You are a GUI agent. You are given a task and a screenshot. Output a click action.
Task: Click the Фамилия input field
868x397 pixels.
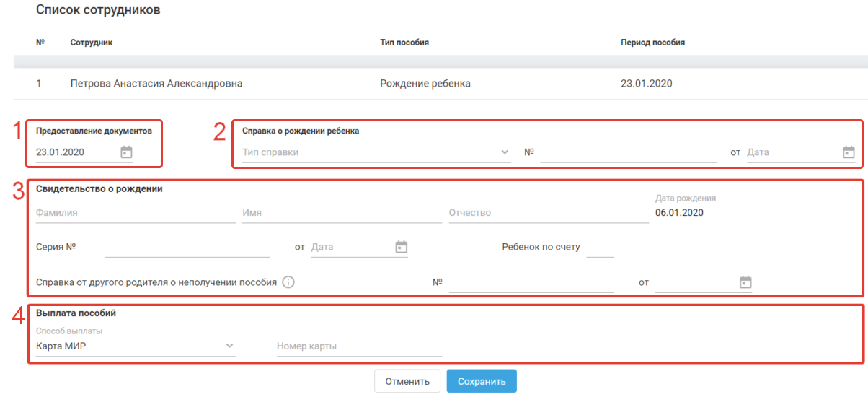pos(136,213)
